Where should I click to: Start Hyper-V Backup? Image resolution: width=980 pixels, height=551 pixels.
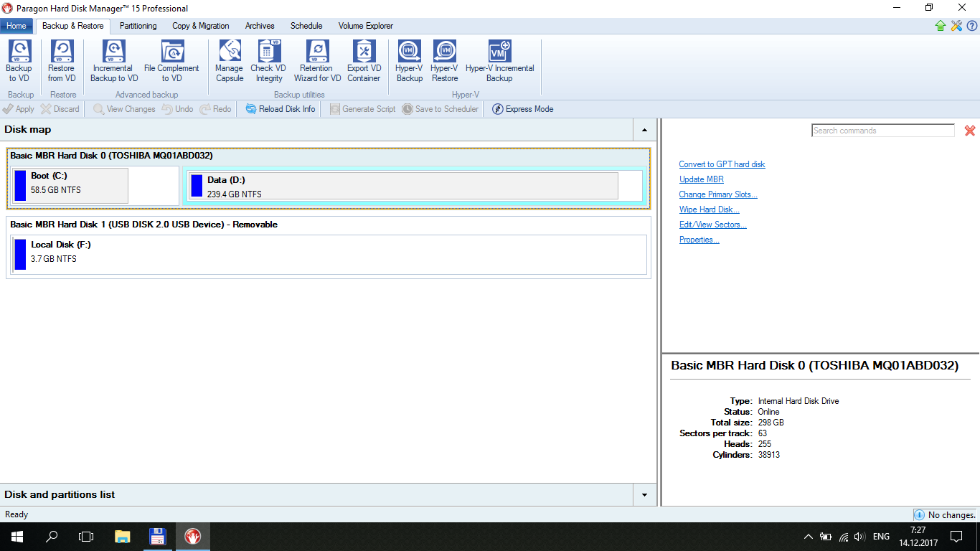(410, 62)
